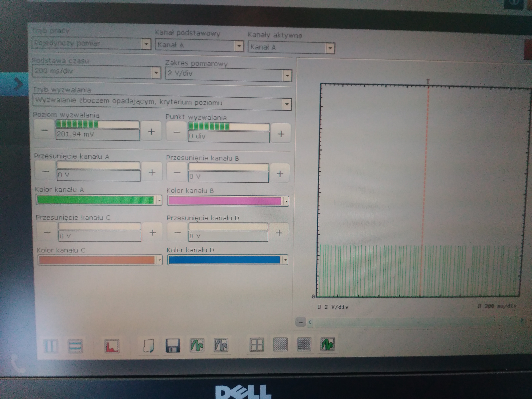532x399 pixels.
Task: Decrease Punkt wyzwalania with minus button
Action: pos(177,132)
